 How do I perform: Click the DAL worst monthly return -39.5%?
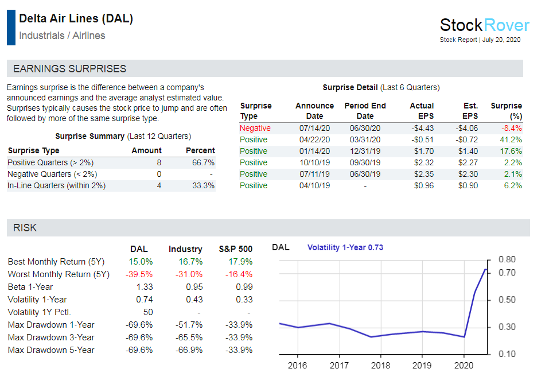[139, 274]
